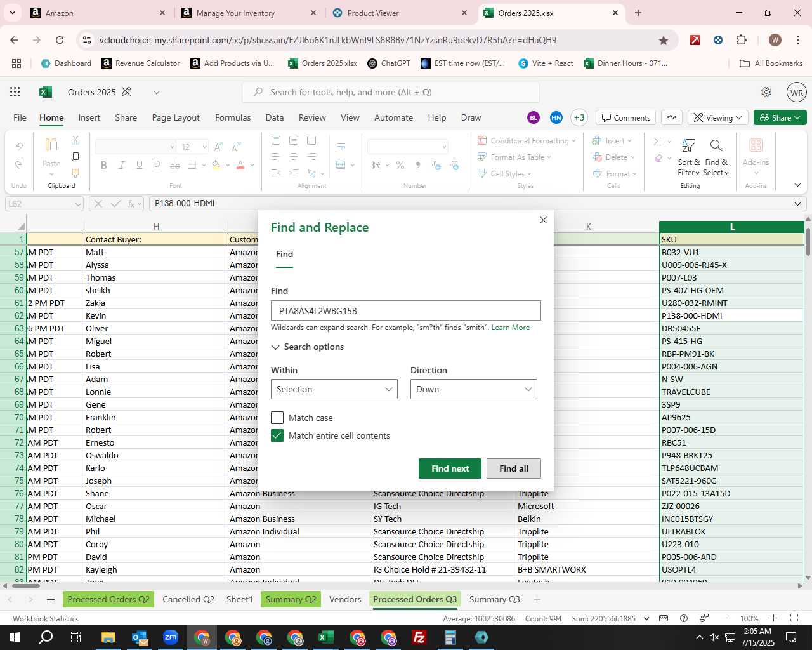Image resolution: width=812 pixels, height=650 pixels.
Task: Click the Find next button
Action: click(450, 468)
